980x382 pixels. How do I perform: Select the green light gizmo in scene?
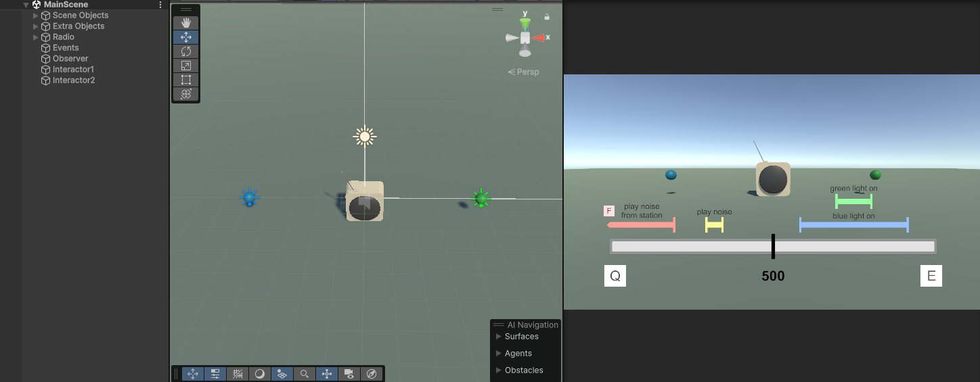481,198
